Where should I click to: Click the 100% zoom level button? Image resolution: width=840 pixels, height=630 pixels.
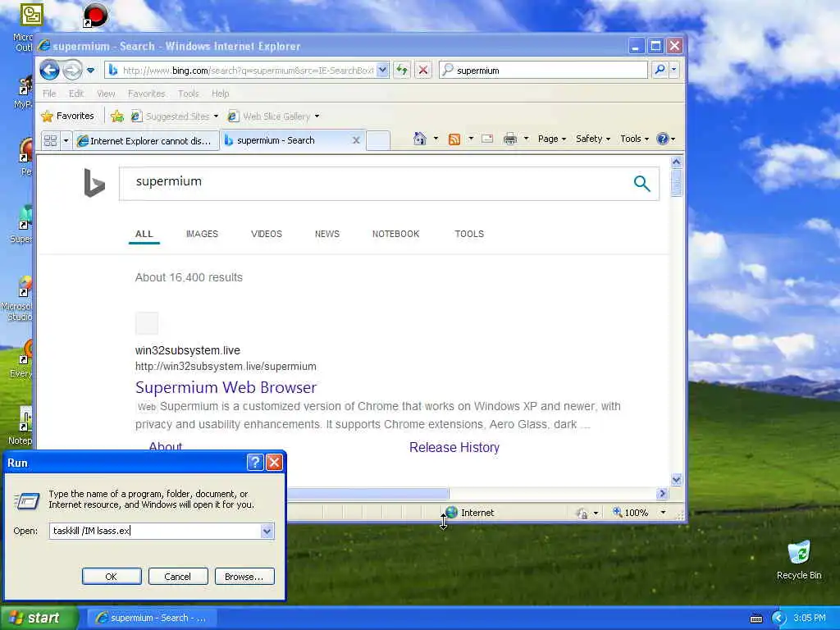[631, 513]
